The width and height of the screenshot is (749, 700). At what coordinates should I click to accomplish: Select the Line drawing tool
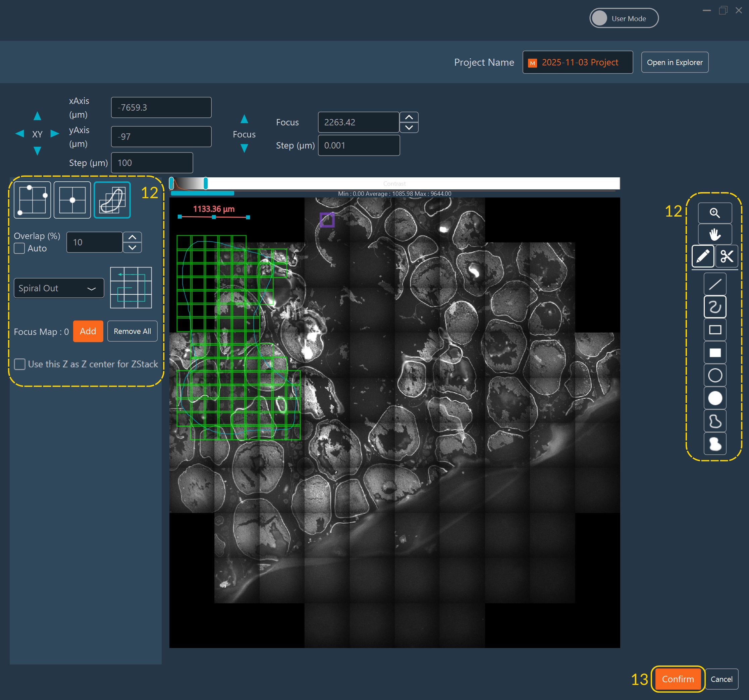coord(715,284)
